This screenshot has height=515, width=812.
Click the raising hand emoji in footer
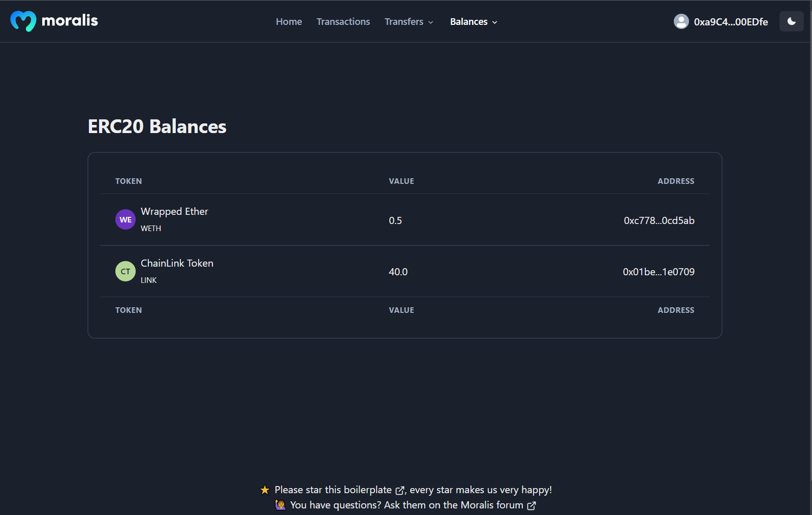tap(280, 505)
